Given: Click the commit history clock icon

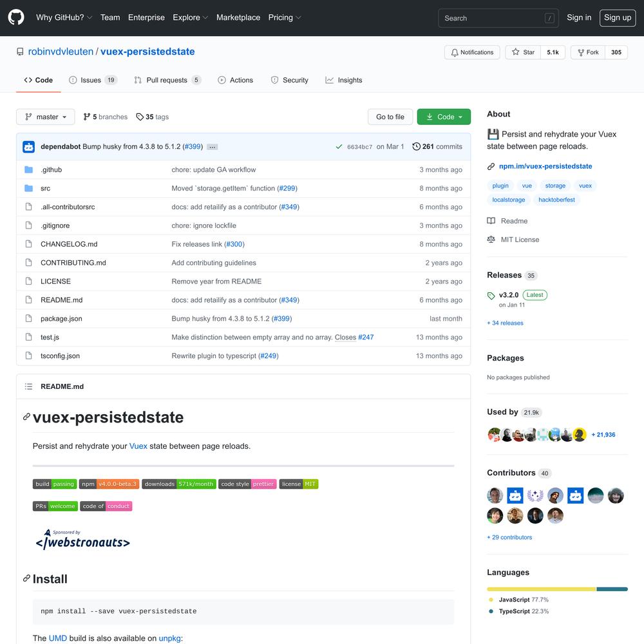Looking at the screenshot, I should [x=416, y=147].
